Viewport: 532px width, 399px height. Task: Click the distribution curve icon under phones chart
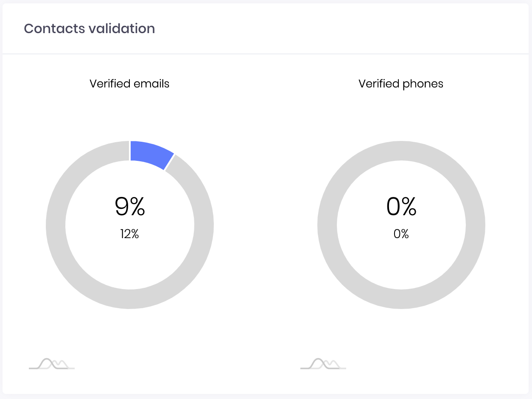[323, 364]
